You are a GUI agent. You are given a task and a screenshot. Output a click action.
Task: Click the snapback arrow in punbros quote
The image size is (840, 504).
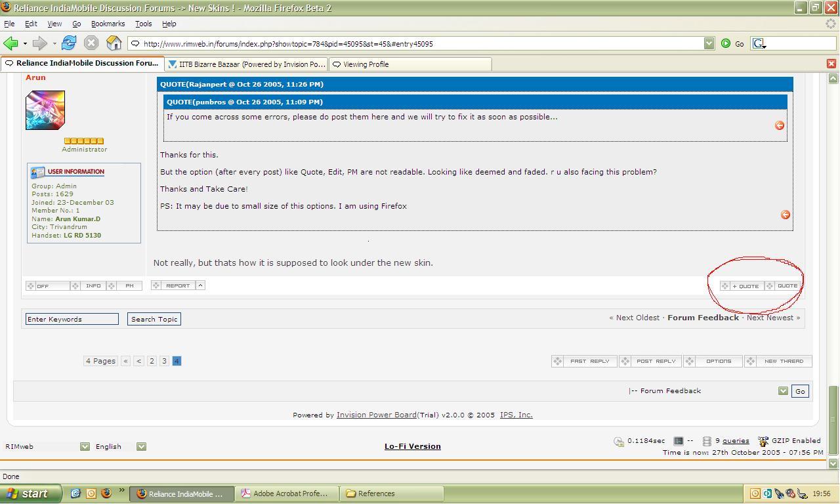pos(780,125)
